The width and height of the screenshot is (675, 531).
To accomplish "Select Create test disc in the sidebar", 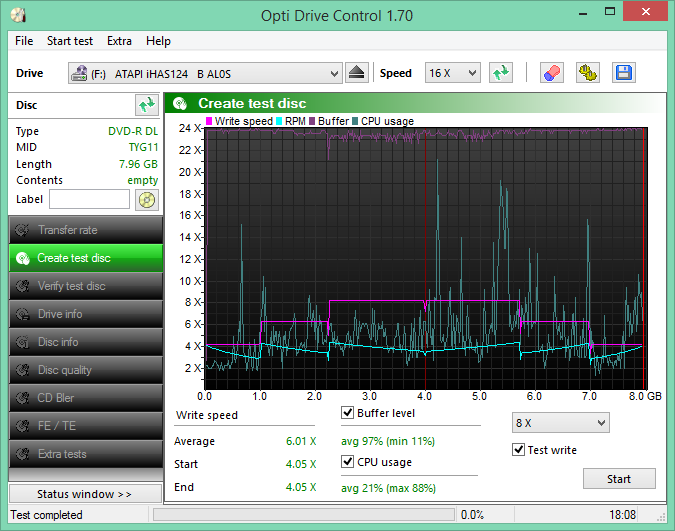I will point(86,258).
